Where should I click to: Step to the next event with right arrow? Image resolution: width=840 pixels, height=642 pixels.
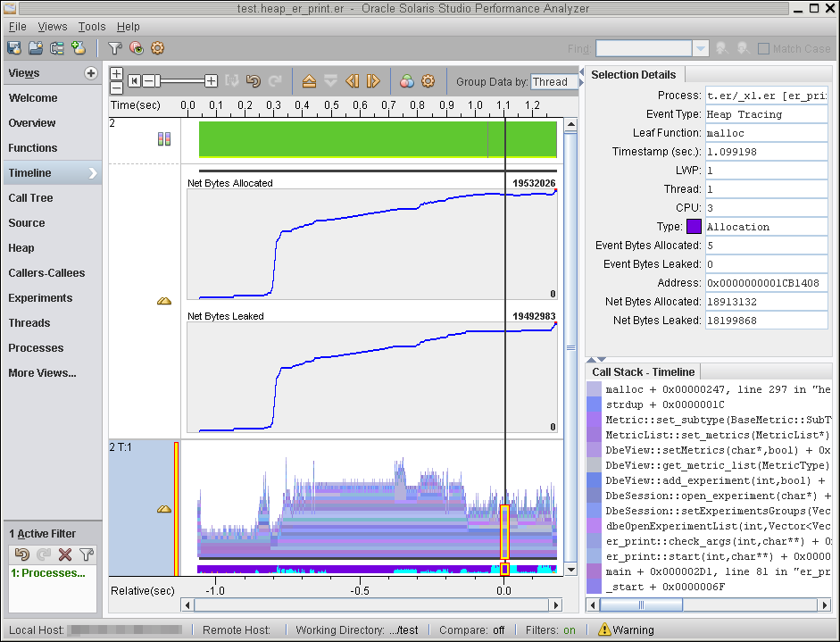click(x=374, y=81)
